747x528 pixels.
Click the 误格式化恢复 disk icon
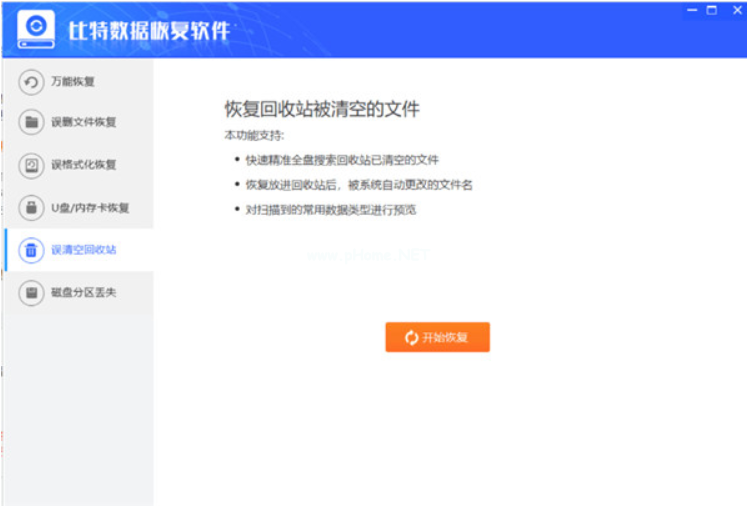(x=31, y=165)
